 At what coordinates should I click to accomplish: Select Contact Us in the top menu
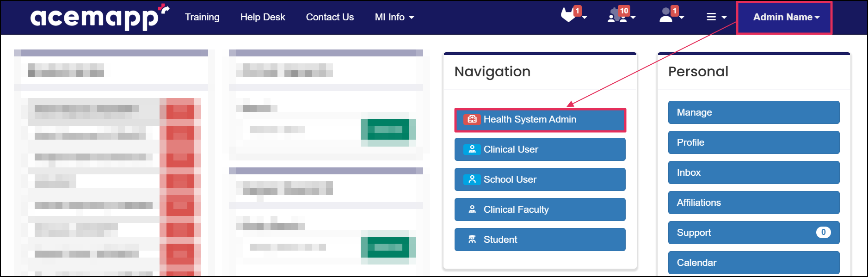(x=329, y=17)
